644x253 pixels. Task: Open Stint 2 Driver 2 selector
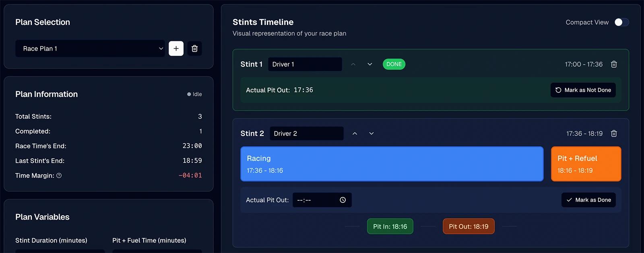306,134
